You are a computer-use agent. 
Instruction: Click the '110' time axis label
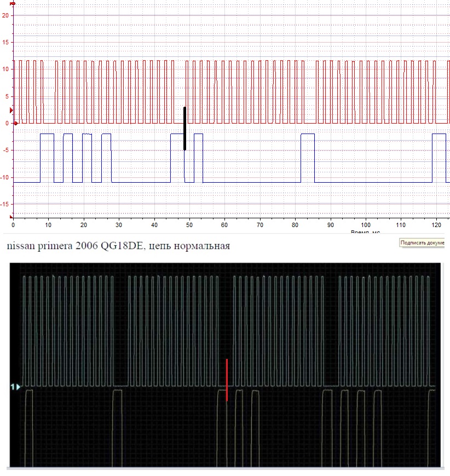pyautogui.click(x=401, y=225)
